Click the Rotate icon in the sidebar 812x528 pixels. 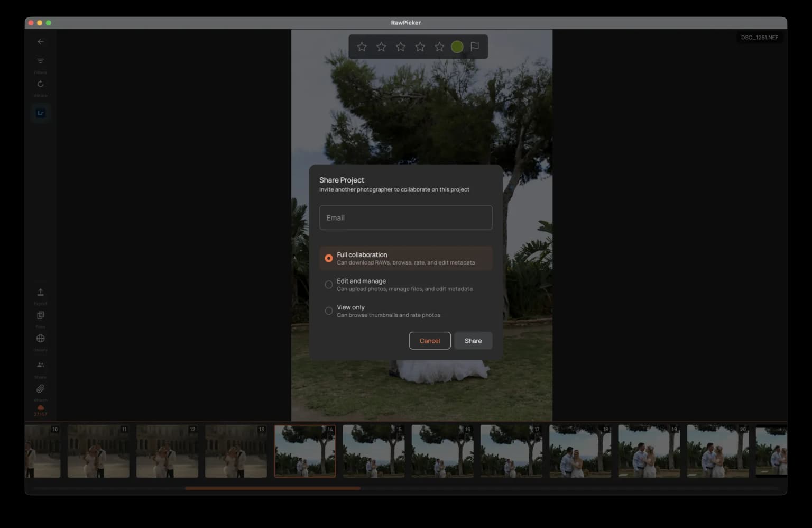click(x=41, y=84)
